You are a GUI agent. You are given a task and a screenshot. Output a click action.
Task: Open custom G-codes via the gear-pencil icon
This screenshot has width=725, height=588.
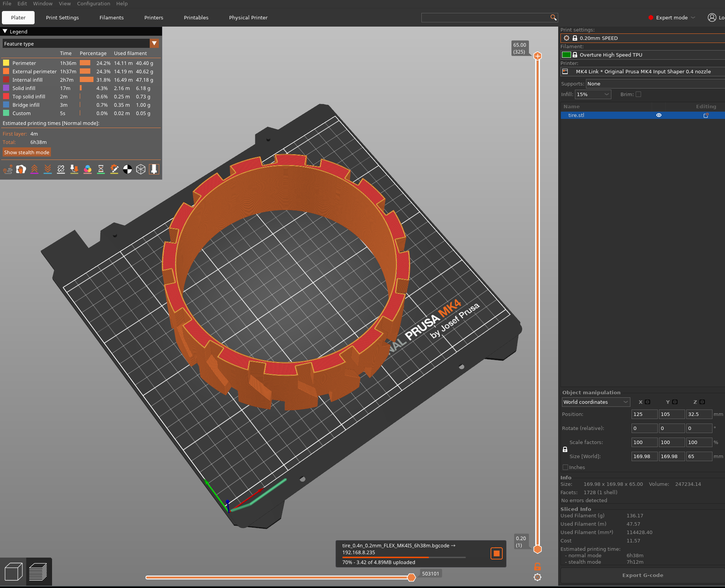(x=114, y=169)
